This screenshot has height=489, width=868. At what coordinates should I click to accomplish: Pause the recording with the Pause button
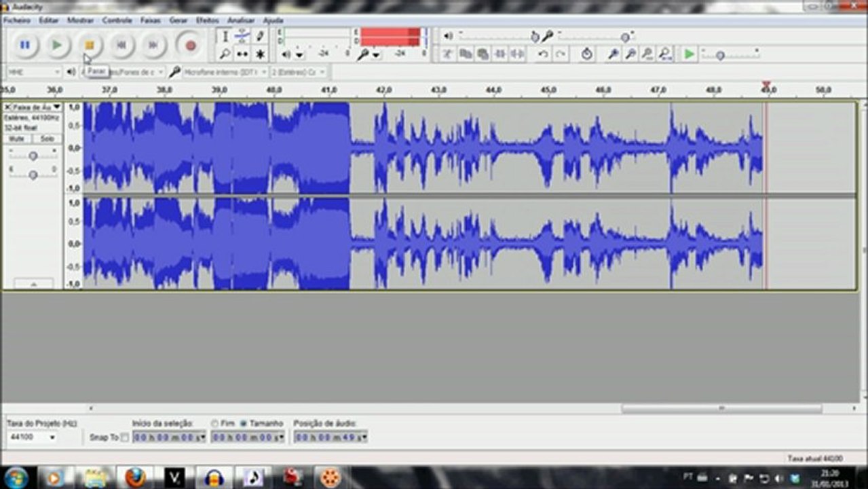24,45
